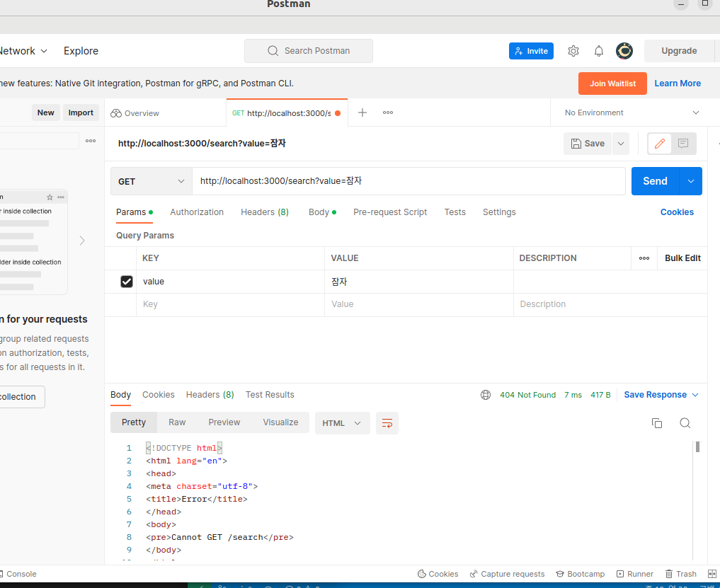Open query params column options ellipsis
Viewport: 720px width, 588px height.
[644, 258]
